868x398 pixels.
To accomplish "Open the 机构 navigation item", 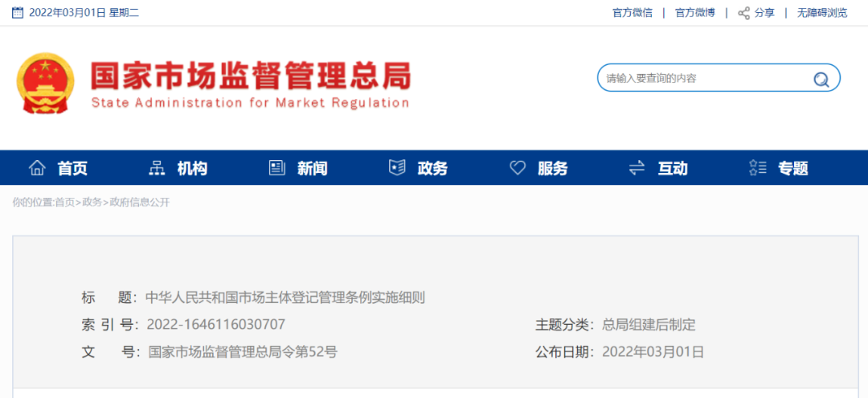I will point(193,168).
